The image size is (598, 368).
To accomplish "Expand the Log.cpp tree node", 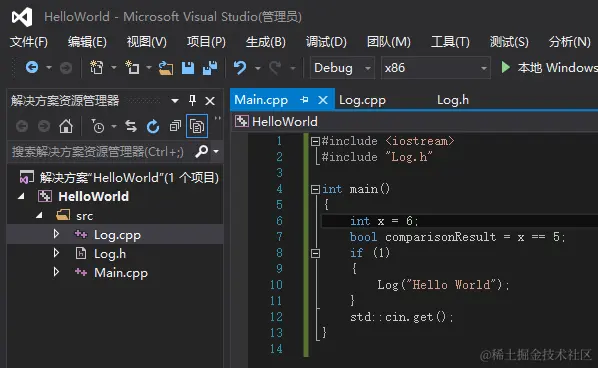I will point(56,234).
